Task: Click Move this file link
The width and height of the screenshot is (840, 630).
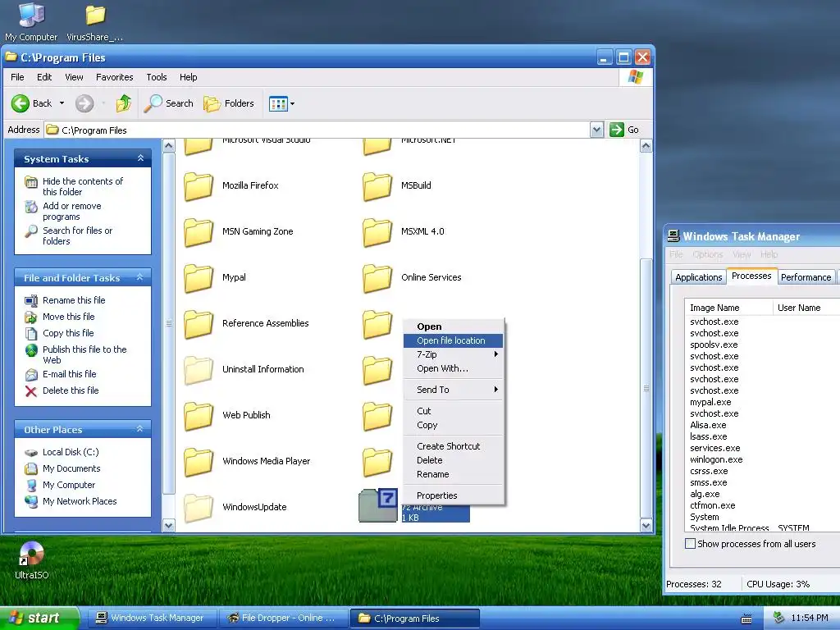Action: (x=69, y=317)
